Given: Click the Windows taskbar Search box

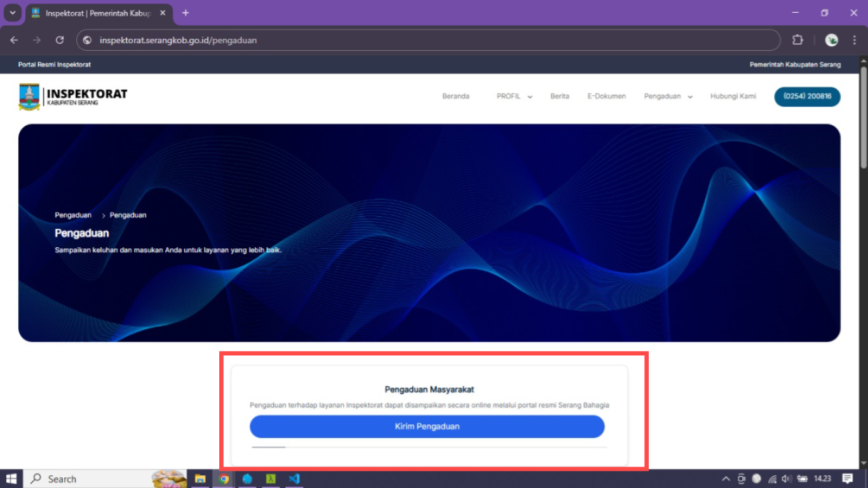Looking at the screenshot, I should click(89, 478).
